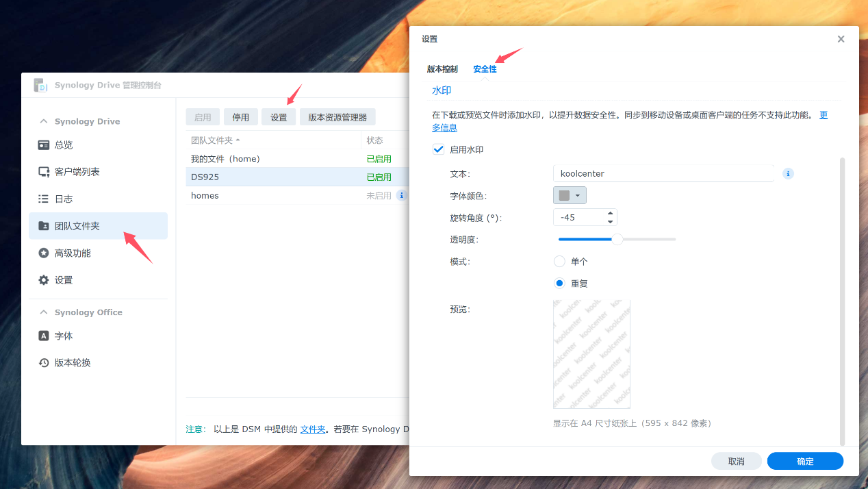The image size is (868, 489).
Task: Click the Synology Drive admin console logo icon
Action: point(41,85)
